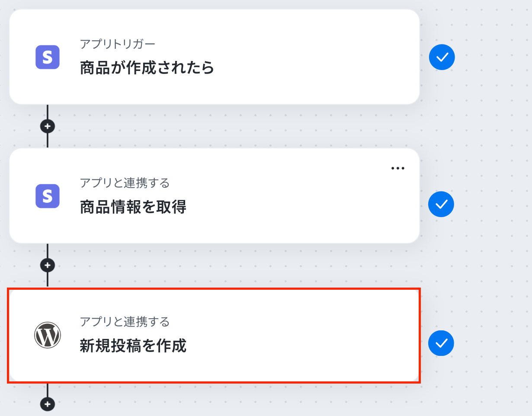This screenshot has width=532, height=416.
Task: Click the Stripe icon on the trigger card
Action: tap(48, 57)
